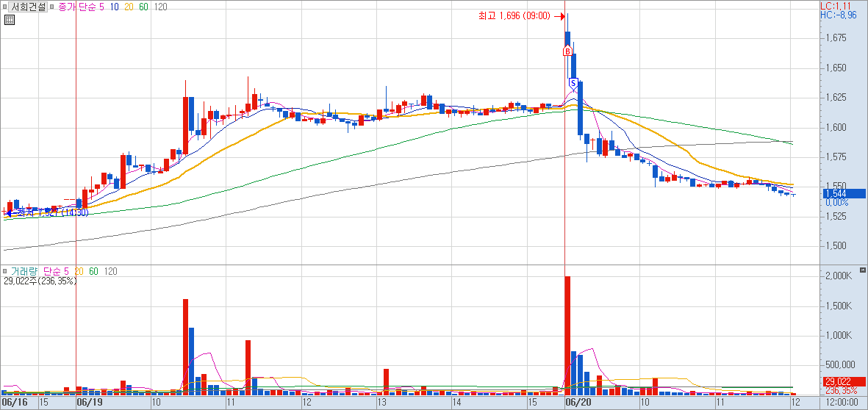
Task: Click the 1,575 price axis label
Action: click(x=836, y=157)
